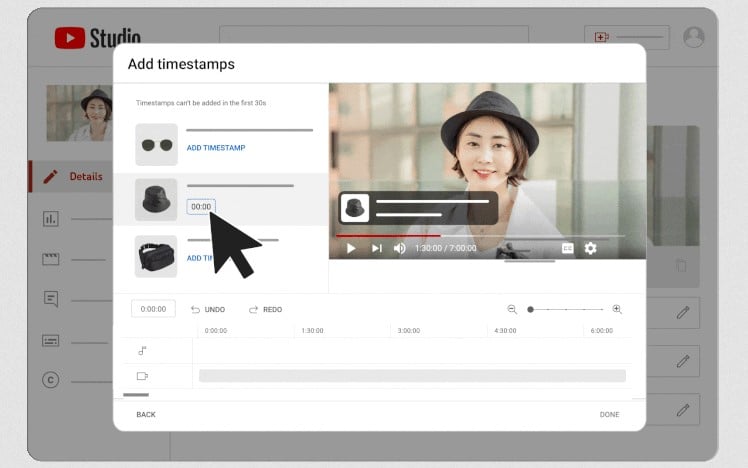Click the 1:30:00 timeline marker
Screen dimensions: 748x468
tap(312, 331)
